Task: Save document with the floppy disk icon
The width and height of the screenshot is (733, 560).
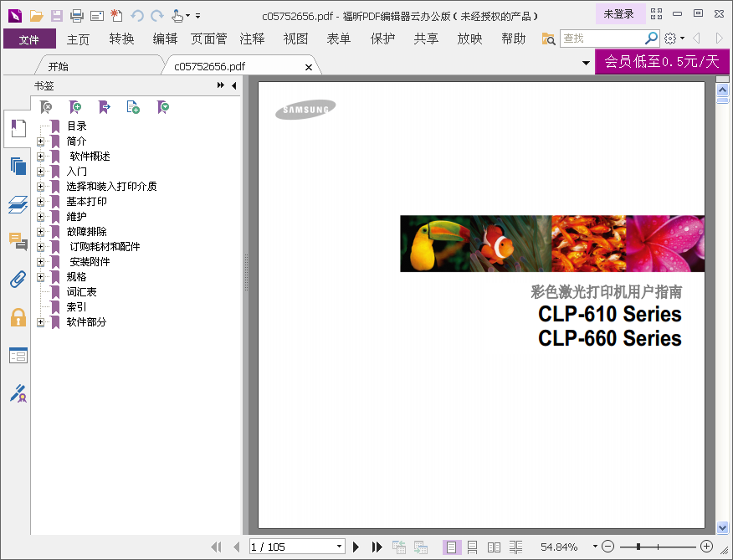Action: pos(57,16)
